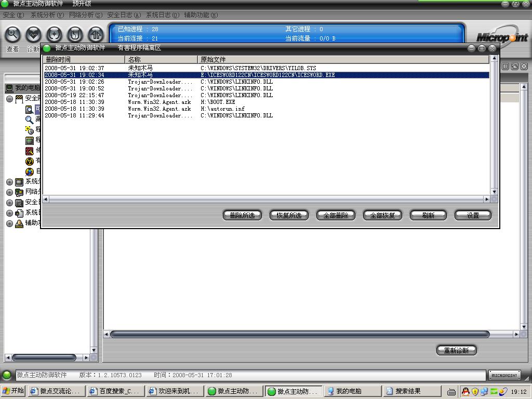Sort by 名称 column header
532x399 pixels.
(161, 59)
